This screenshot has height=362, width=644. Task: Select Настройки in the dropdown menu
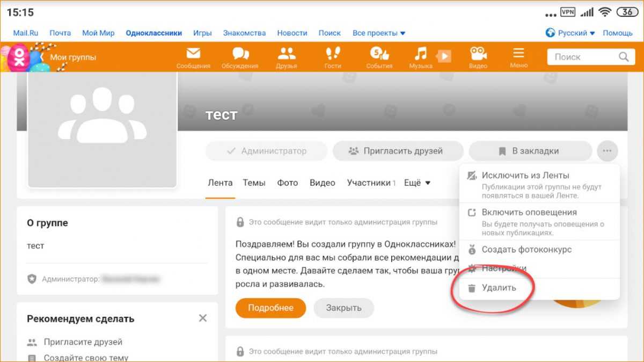point(539,269)
